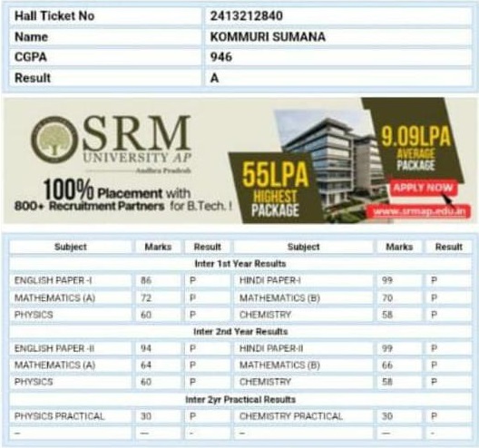Click the SRM University tree logo

click(54, 140)
